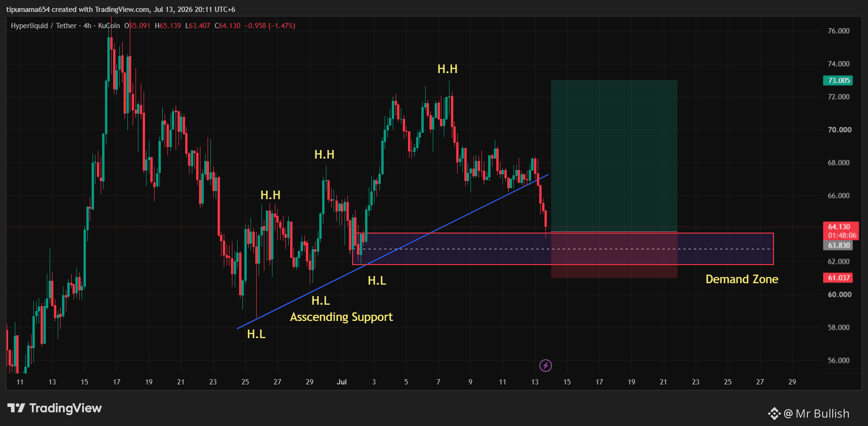Click the "29" date label just before Jul
Screen dimensions: 868x426
click(x=310, y=382)
